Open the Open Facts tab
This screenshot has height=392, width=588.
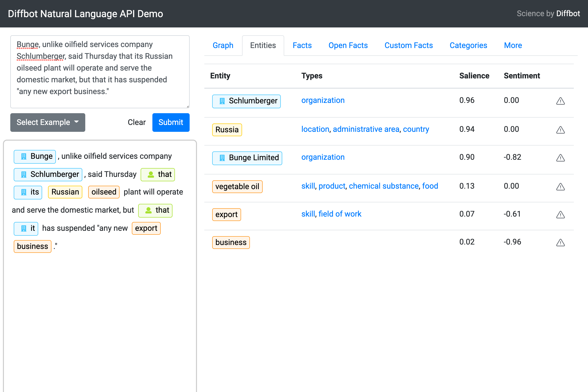[x=348, y=46]
